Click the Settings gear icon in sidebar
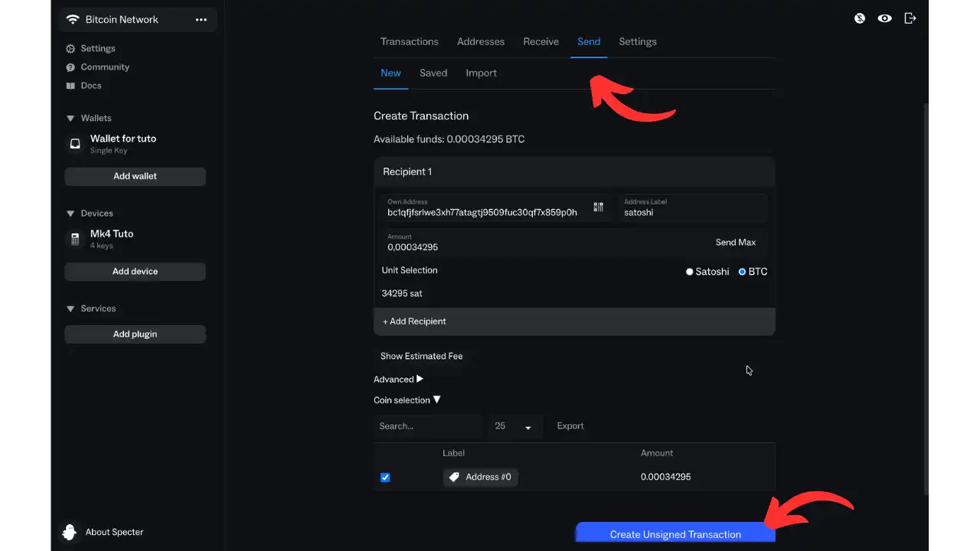The width and height of the screenshot is (980, 551). (x=70, y=48)
